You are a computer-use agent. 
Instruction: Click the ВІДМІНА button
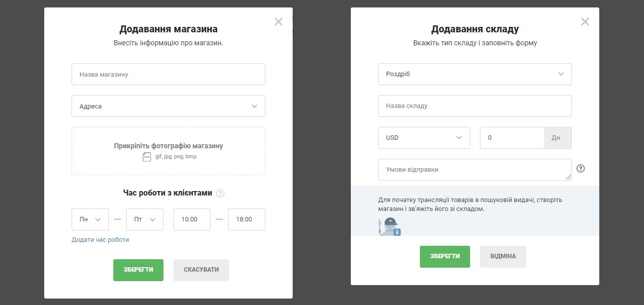[503, 256]
